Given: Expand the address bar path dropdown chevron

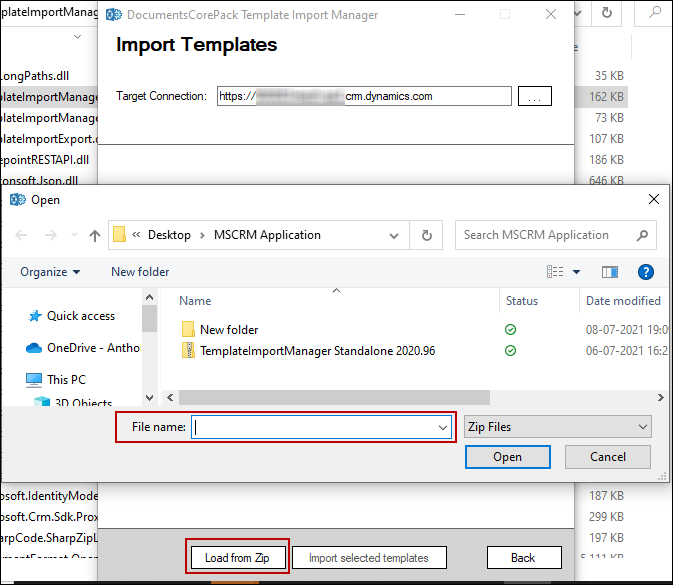Looking at the screenshot, I should (394, 236).
